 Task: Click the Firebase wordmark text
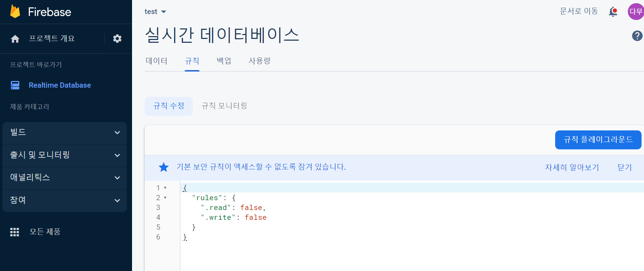pos(50,12)
